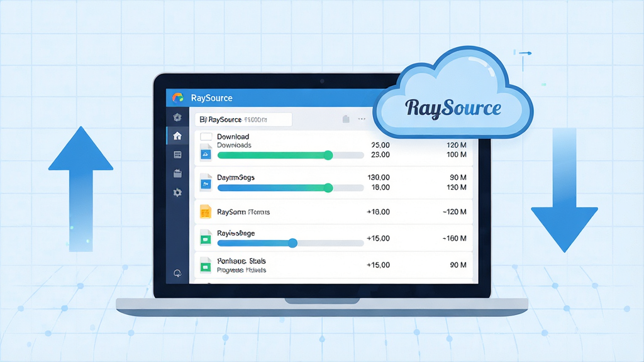Viewport: 644px width, 362px height.
Task: Click the DaymSags row progress slider
Action: (291, 188)
